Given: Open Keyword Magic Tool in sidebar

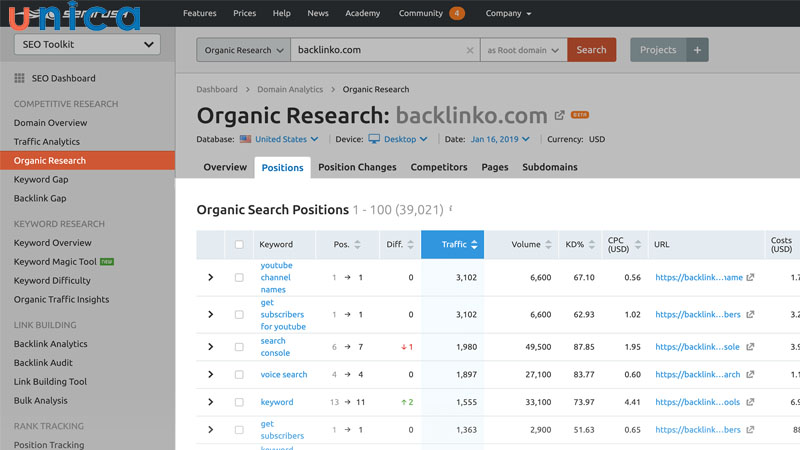Looking at the screenshot, I should pyautogui.click(x=55, y=262).
